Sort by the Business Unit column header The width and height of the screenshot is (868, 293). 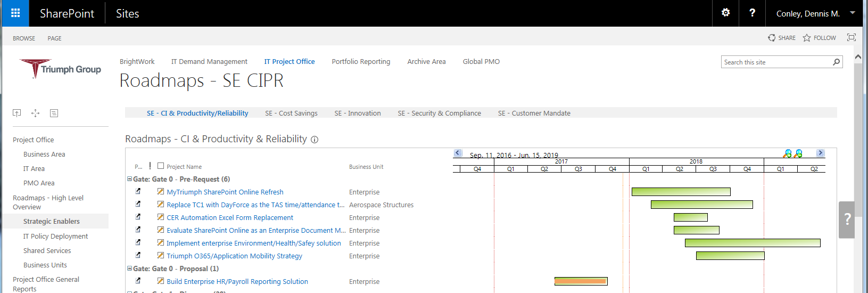point(366,167)
